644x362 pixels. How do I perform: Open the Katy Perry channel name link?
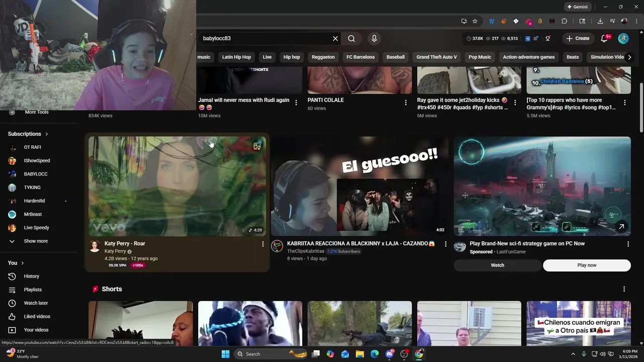115,251
